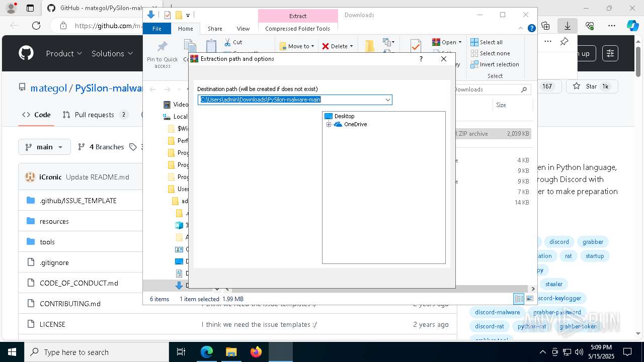Image resolution: width=644 pixels, height=362 pixels.
Task: Switch to Share ribbon tab
Action: pyautogui.click(x=215, y=29)
